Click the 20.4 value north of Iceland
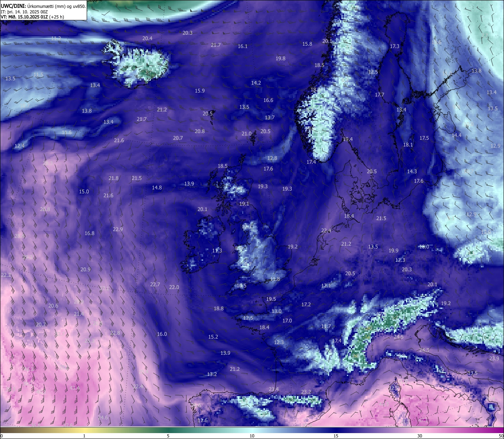 coord(147,39)
